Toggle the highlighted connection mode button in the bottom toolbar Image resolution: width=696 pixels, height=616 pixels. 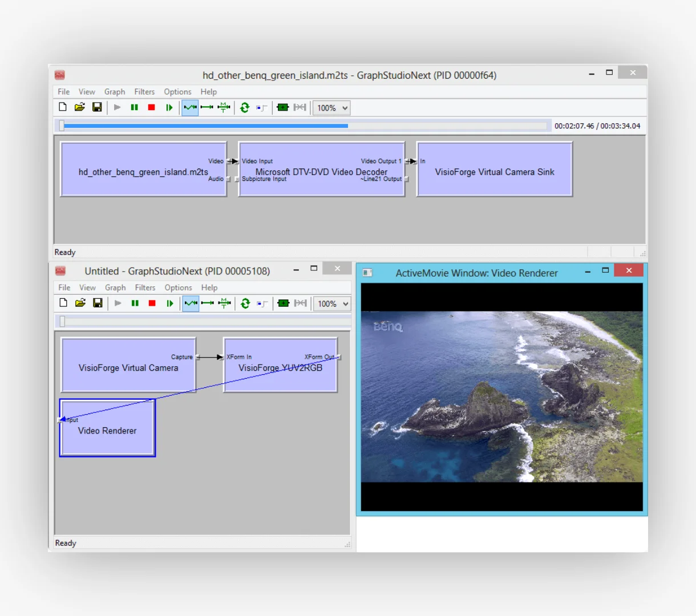pyautogui.click(x=190, y=303)
